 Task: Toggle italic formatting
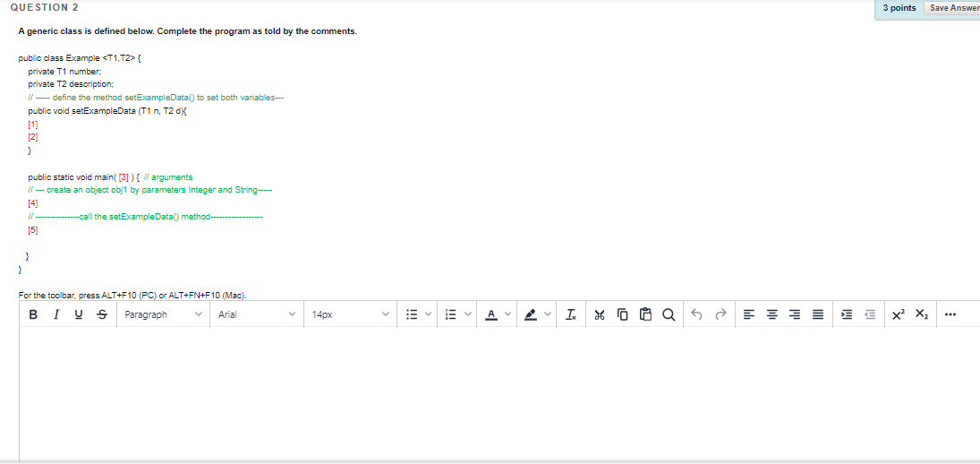pyautogui.click(x=56, y=314)
